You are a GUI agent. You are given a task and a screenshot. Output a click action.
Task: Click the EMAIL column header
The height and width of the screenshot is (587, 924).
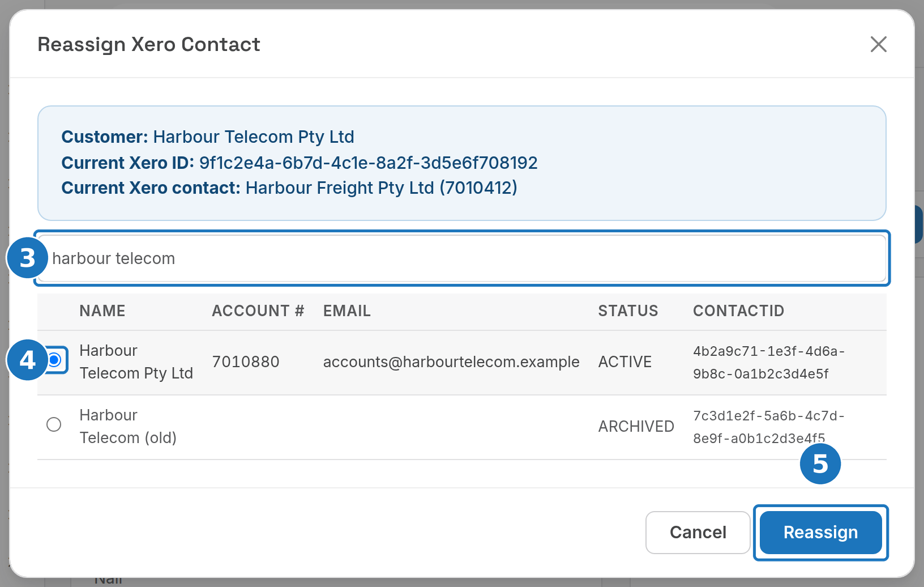point(347,311)
